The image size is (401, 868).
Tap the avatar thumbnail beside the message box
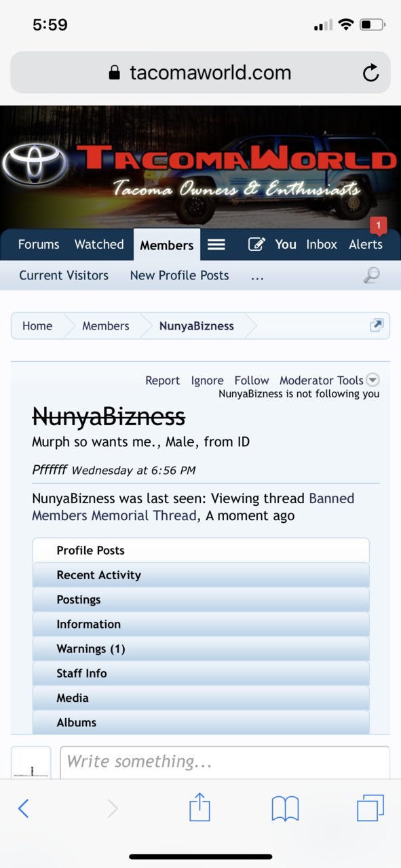tap(31, 762)
